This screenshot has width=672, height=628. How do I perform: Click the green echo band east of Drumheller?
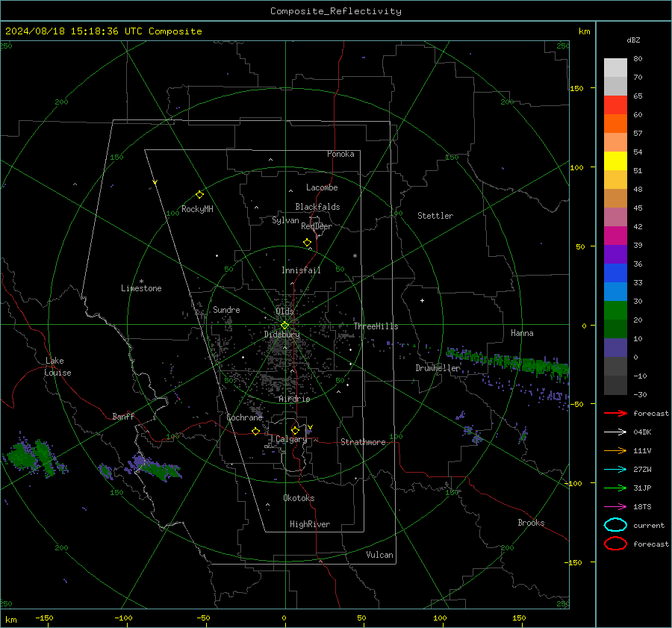pyautogui.click(x=508, y=362)
